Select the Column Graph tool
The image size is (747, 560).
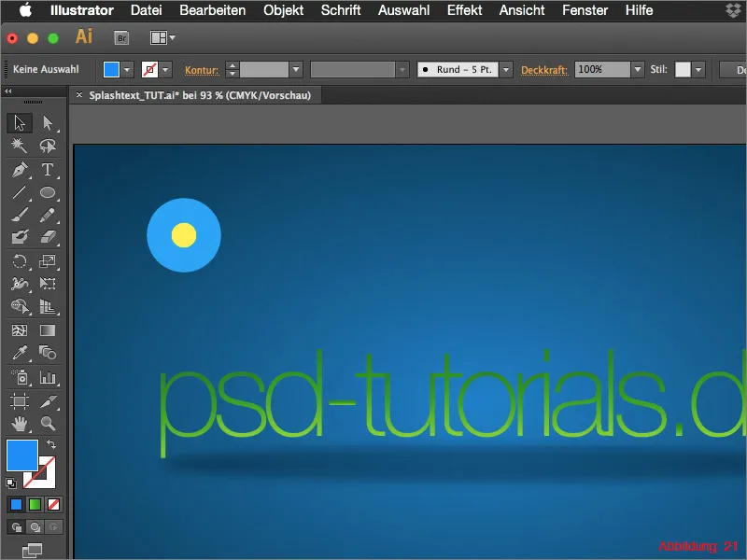48,378
